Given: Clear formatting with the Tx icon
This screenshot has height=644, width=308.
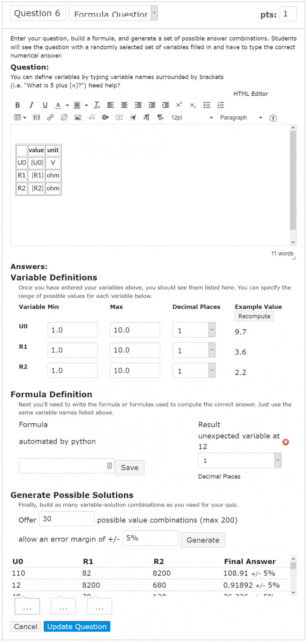Looking at the screenshot, I should (x=97, y=105).
